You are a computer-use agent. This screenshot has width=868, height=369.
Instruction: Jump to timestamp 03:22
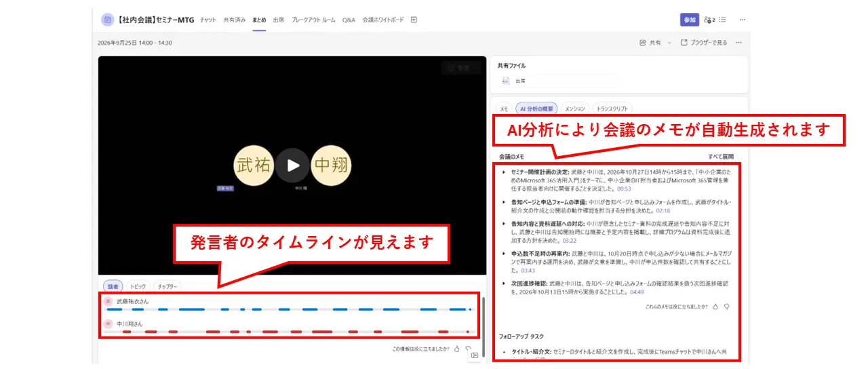tap(569, 240)
